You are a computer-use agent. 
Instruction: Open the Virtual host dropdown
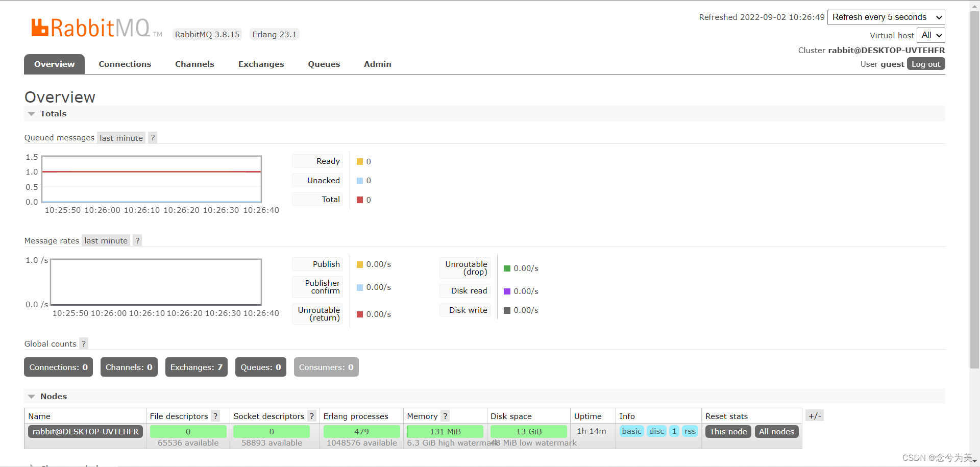[x=931, y=35]
